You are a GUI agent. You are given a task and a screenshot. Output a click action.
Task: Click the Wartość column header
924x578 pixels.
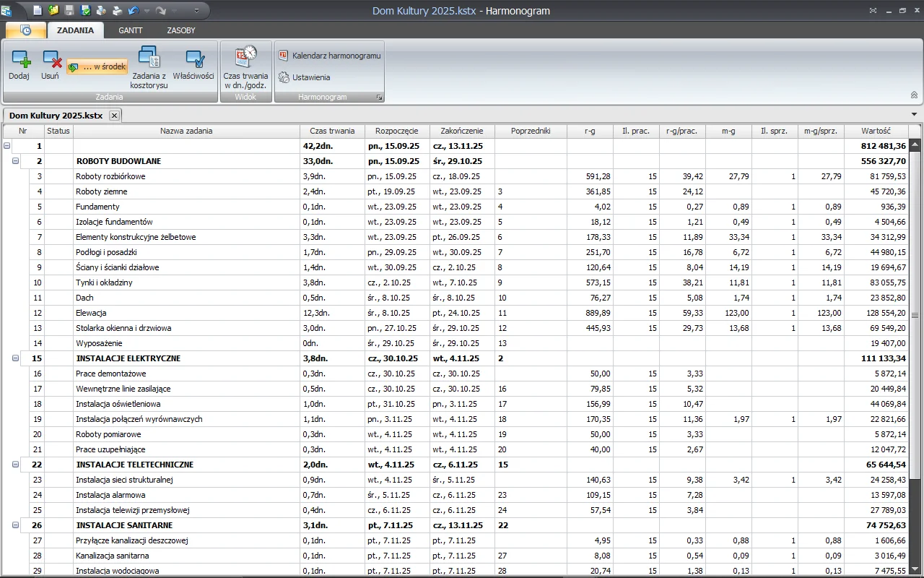876,131
